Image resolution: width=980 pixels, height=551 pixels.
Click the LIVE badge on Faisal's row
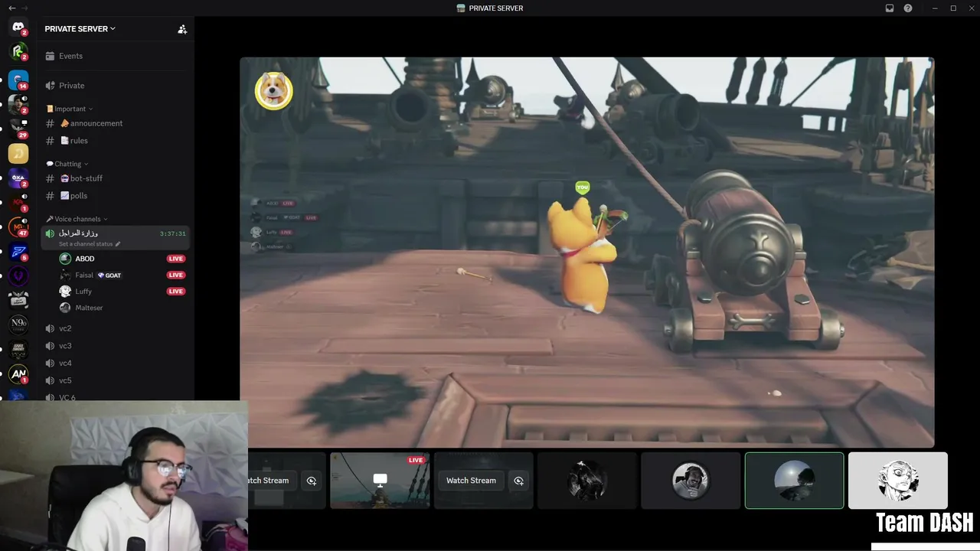coord(176,275)
